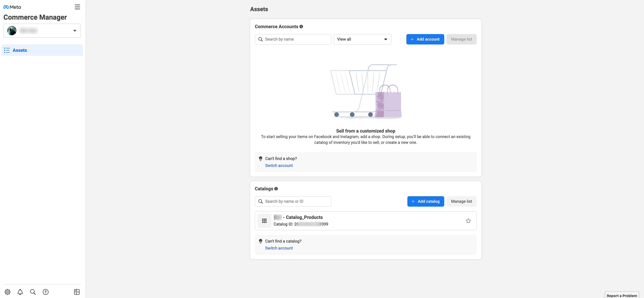Open the Help question mark icon

tap(46, 292)
